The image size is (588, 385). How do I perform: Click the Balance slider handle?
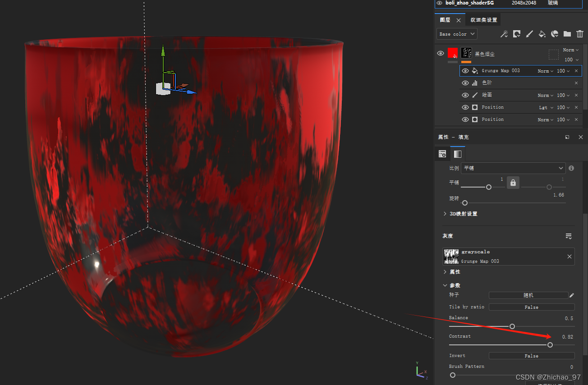pyautogui.click(x=512, y=326)
